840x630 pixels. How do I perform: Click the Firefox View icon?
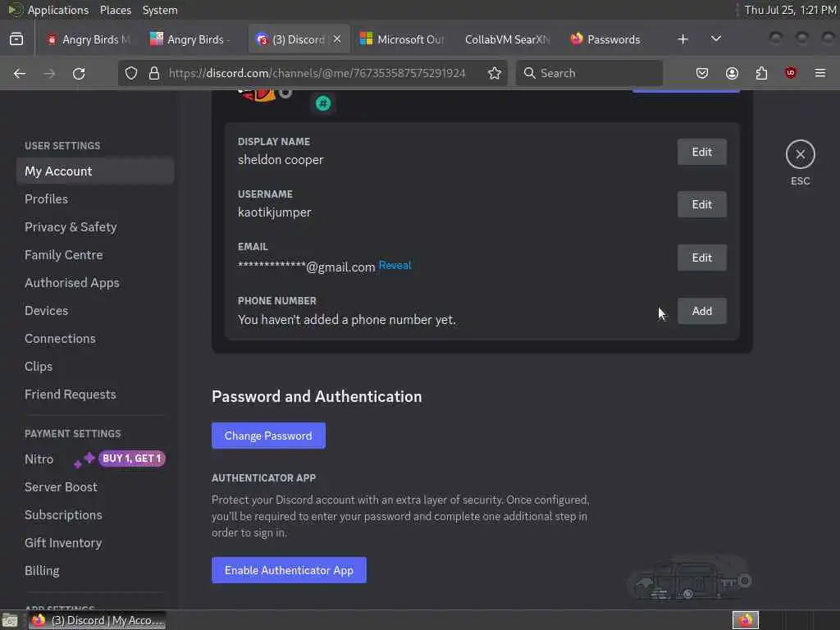click(x=16, y=39)
